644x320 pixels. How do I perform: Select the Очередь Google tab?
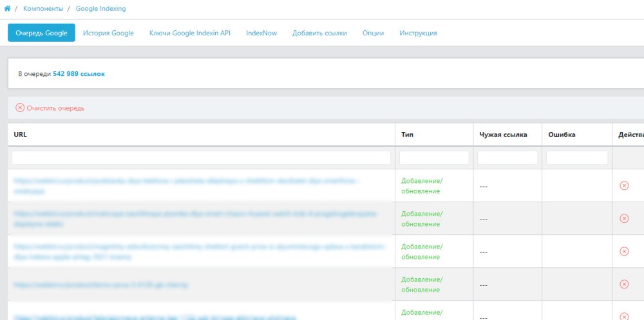click(41, 33)
